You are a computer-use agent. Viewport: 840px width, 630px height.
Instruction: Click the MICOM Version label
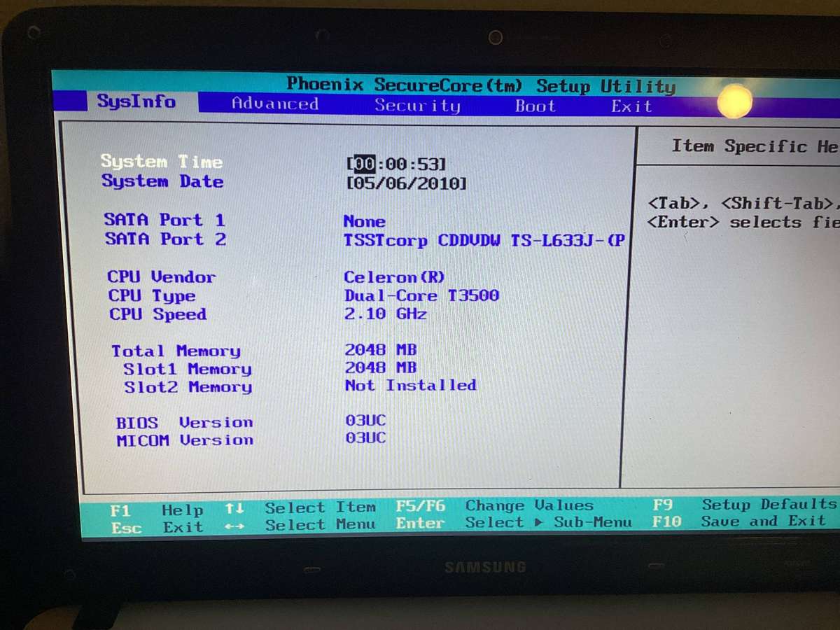point(185,440)
